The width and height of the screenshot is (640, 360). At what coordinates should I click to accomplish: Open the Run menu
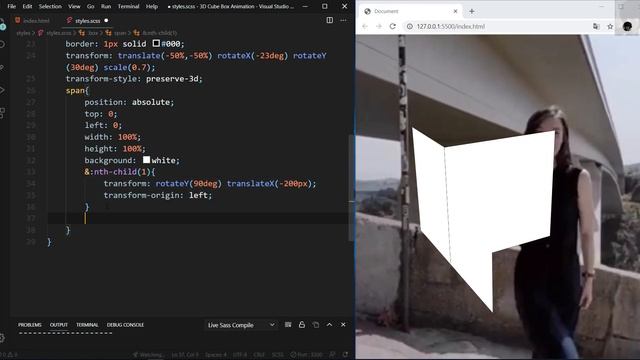pos(106,7)
